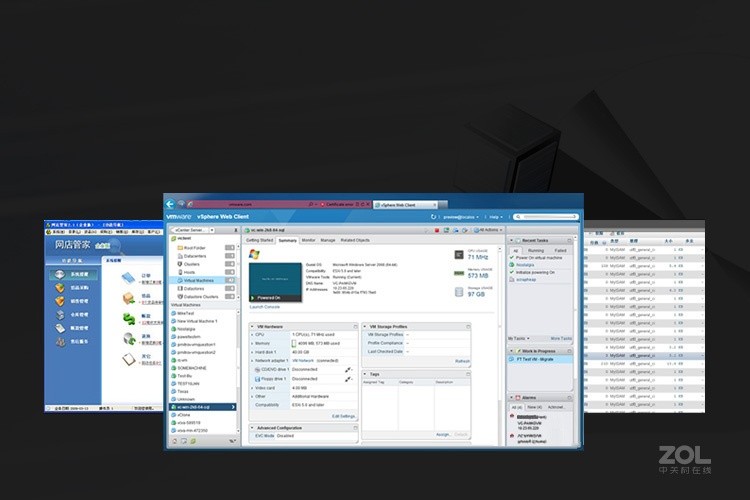Switch to the Getting Started tab
Screen dimensions: 750x500
(x=259, y=240)
